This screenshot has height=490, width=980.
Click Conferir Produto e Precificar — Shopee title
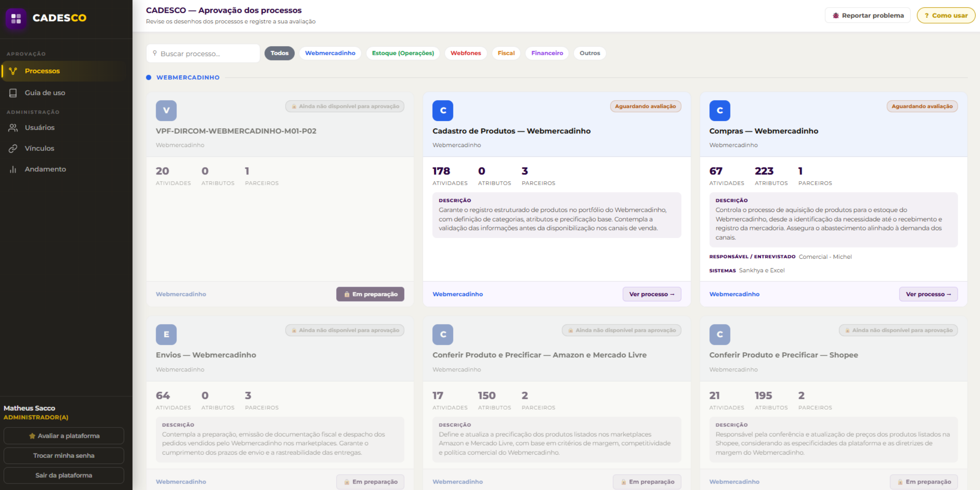pyautogui.click(x=783, y=355)
